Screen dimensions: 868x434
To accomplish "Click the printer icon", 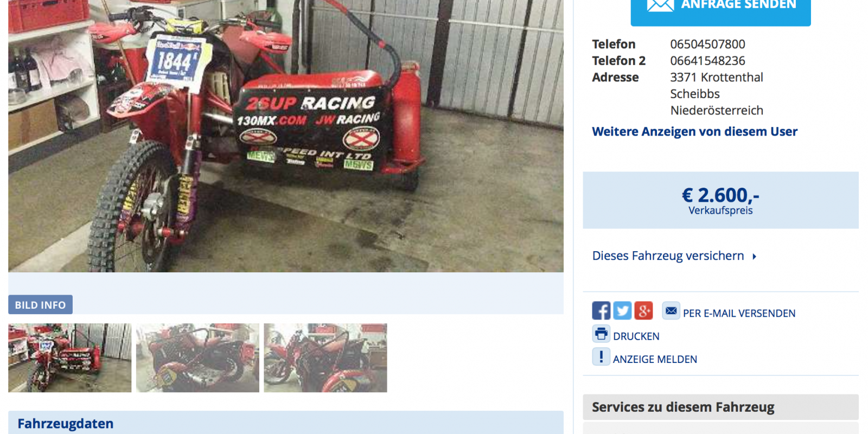I will [601, 334].
